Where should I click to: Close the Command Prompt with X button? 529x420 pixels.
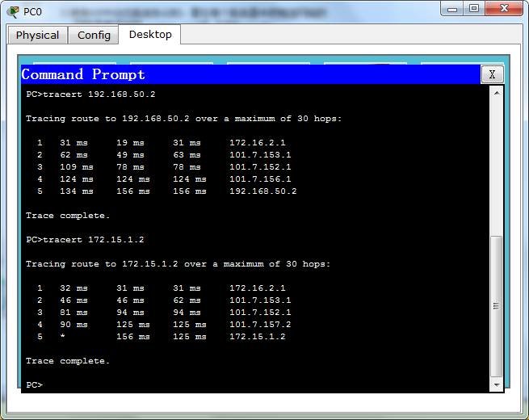click(492, 74)
